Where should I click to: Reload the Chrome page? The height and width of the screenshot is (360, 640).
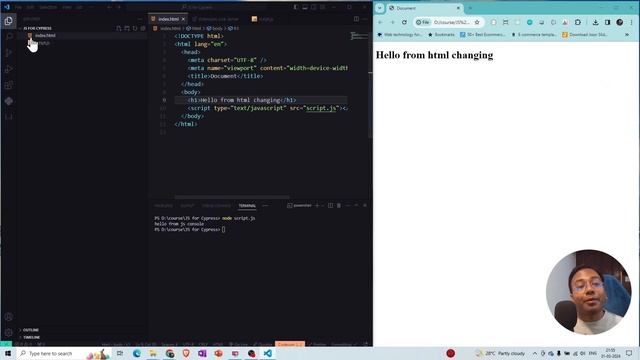(x=404, y=22)
